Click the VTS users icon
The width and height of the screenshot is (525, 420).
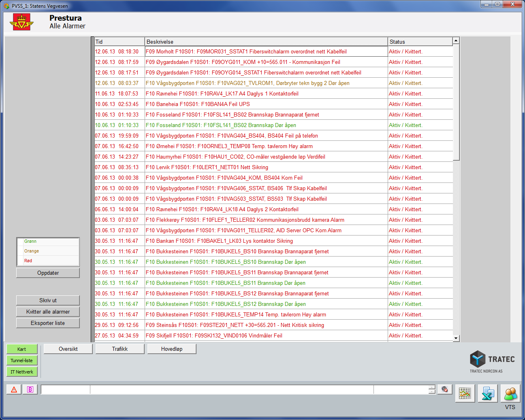point(510,393)
